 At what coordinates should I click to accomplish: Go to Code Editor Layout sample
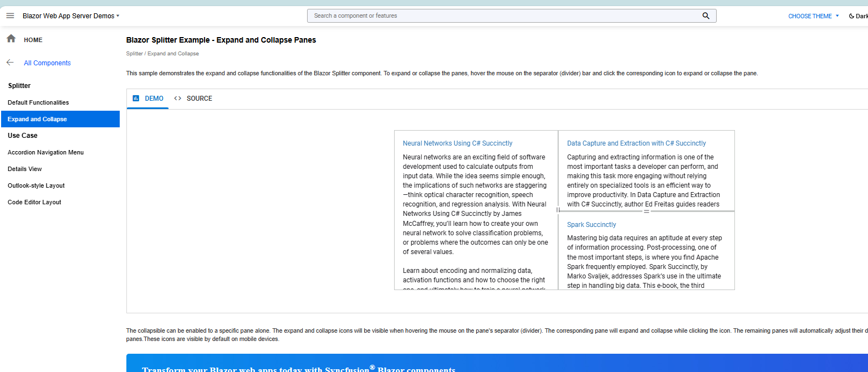tap(34, 202)
